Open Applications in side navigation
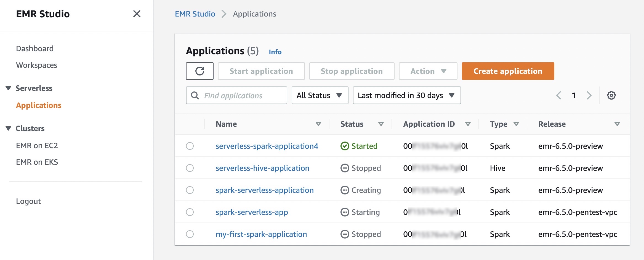The image size is (644, 260). pyautogui.click(x=39, y=105)
